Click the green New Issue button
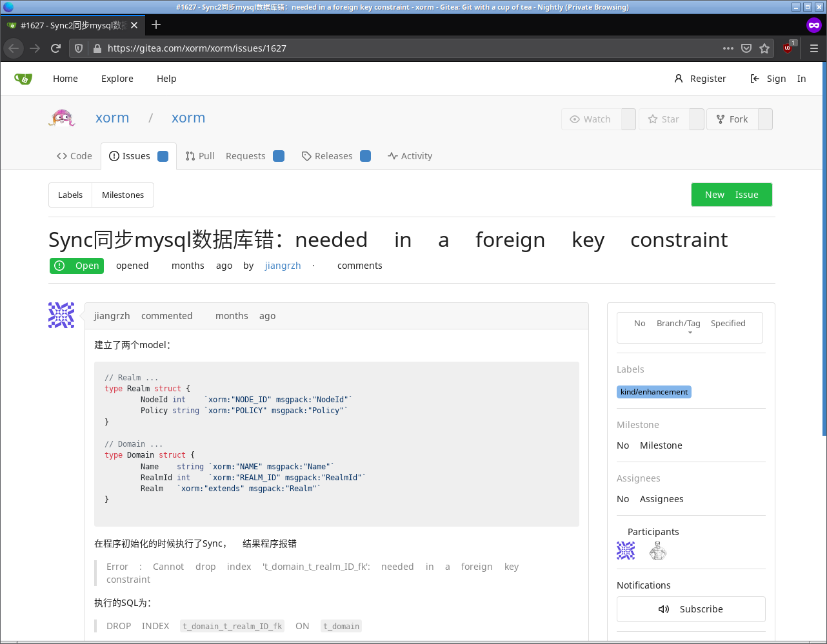The image size is (827, 644). pyautogui.click(x=731, y=195)
